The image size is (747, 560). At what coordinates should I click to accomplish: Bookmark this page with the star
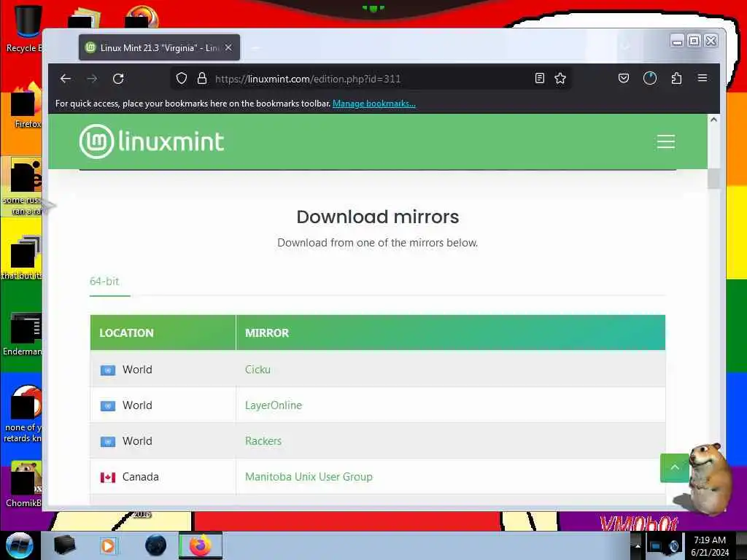tap(560, 79)
